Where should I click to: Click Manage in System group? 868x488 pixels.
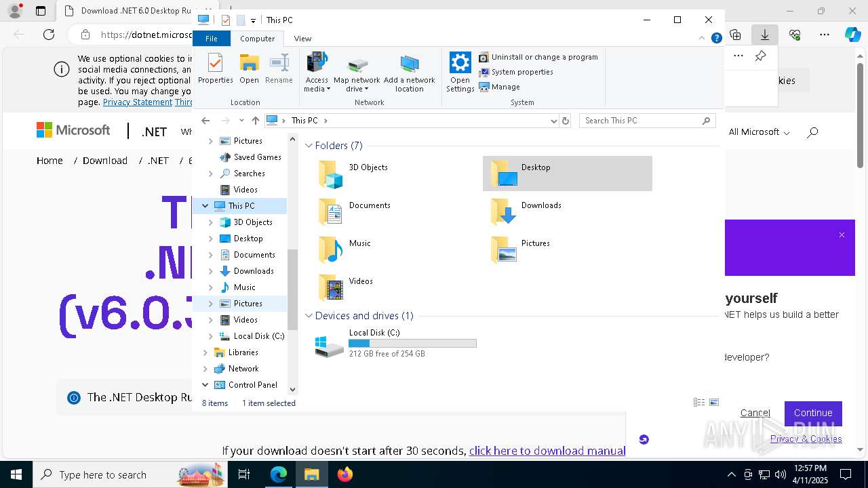pos(499,87)
